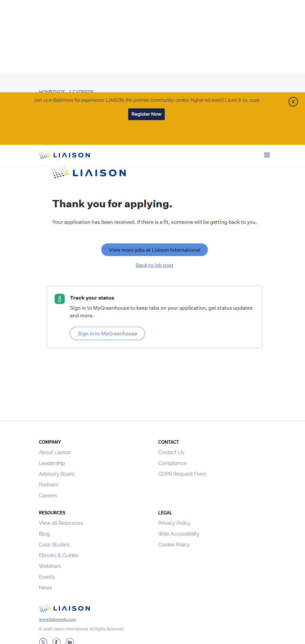Viewport: 305px width, 644px height.
Task: Dismiss the yellow event banner
Action: coord(293,102)
